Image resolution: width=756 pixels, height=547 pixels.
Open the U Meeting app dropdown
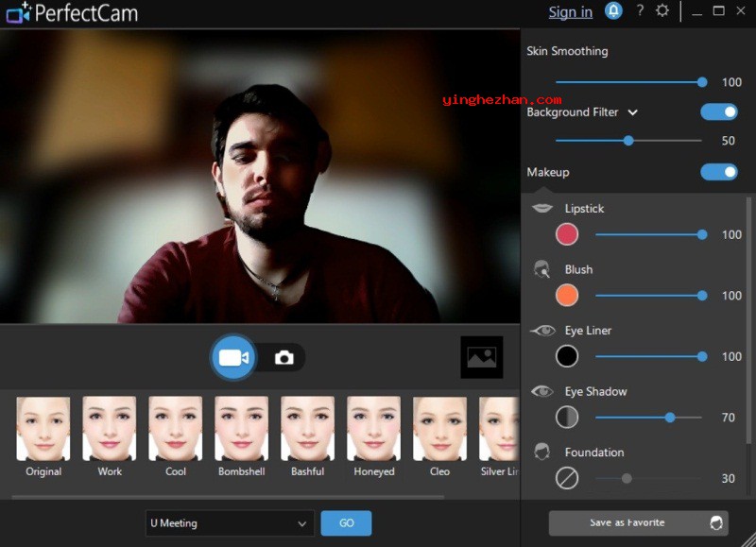click(230, 523)
